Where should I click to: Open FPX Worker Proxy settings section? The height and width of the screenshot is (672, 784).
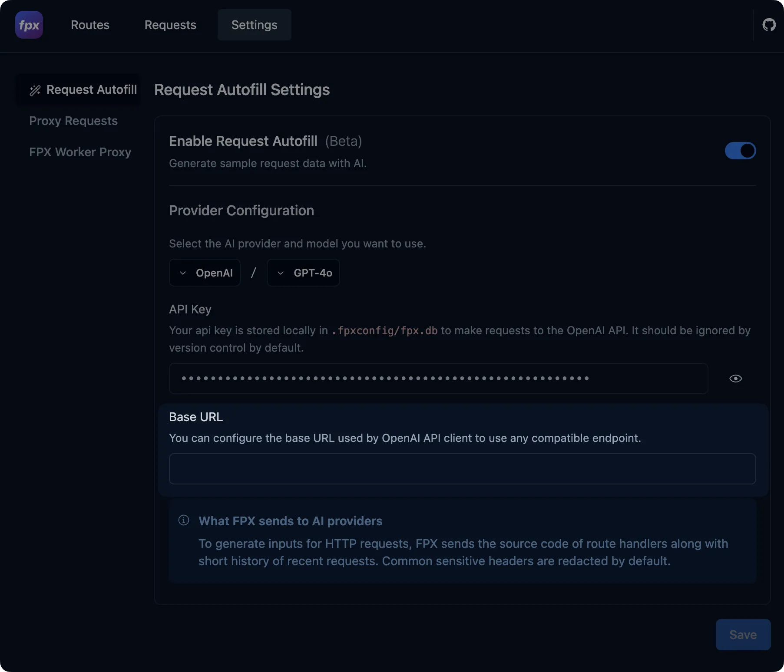pos(80,152)
